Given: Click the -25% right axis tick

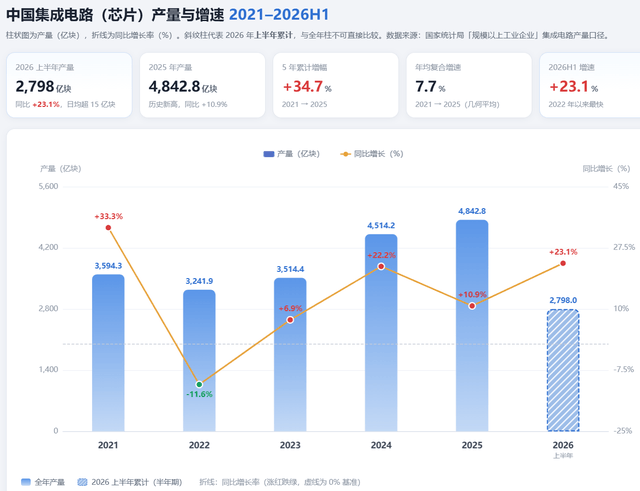Looking at the screenshot, I should coord(622,431).
